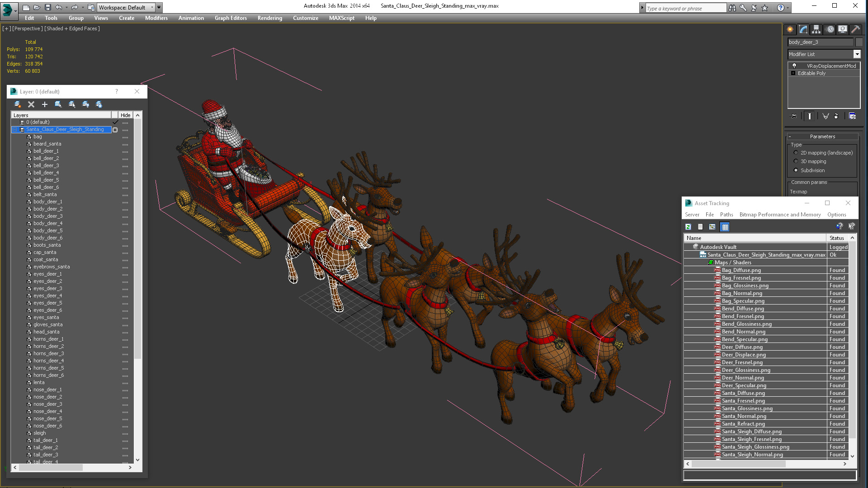Expand the Editable Poly plus sign
The image size is (868, 488).
click(x=793, y=73)
